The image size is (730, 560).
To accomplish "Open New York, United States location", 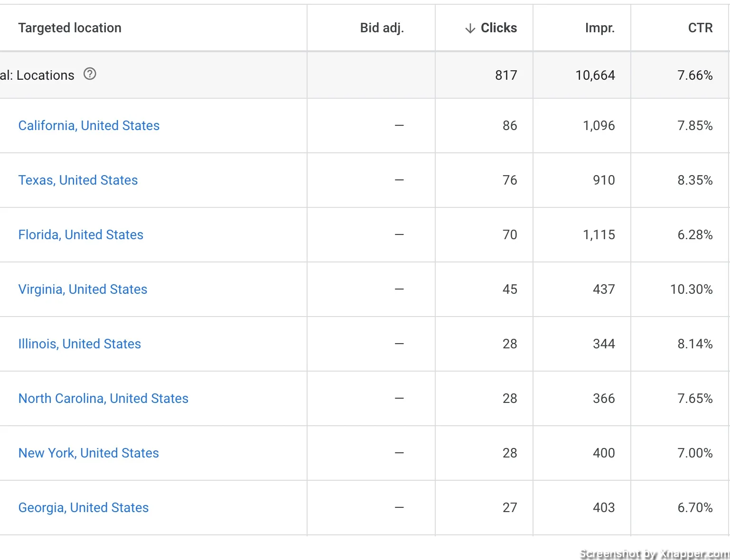I will 88,453.
